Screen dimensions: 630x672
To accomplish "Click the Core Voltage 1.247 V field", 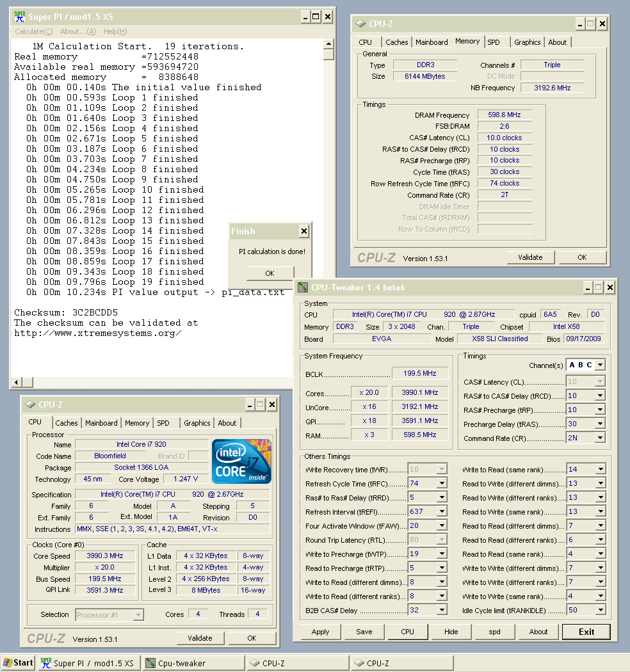I will (x=185, y=479).
